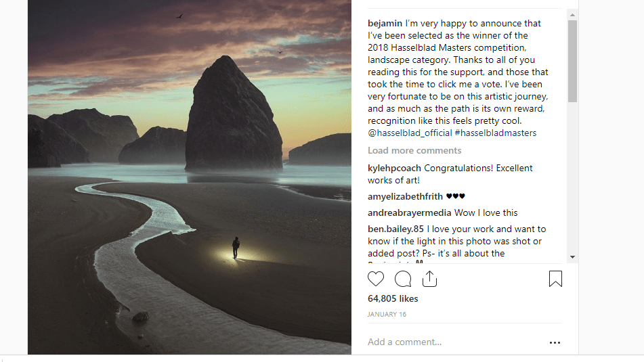Screen dimensions: 644x362
Task: Click the comments scrollbar thumb
Action: coord(572,61)
